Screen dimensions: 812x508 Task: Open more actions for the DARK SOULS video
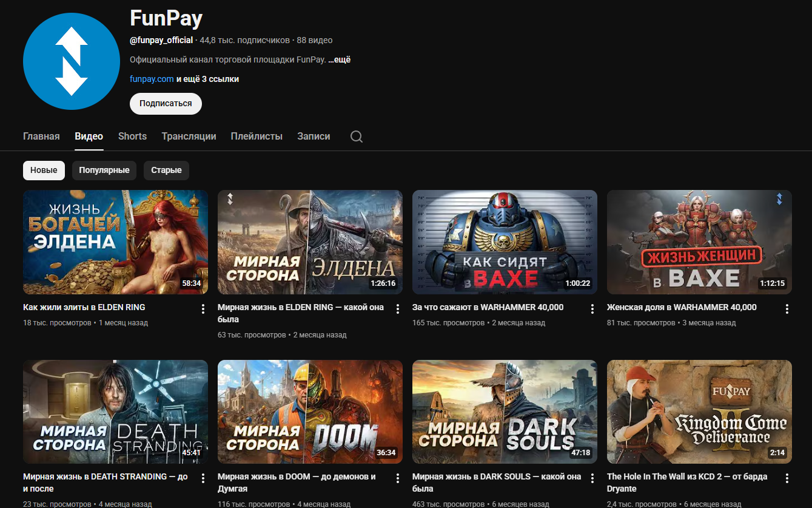pyautogui.click(x=592, y=478)
